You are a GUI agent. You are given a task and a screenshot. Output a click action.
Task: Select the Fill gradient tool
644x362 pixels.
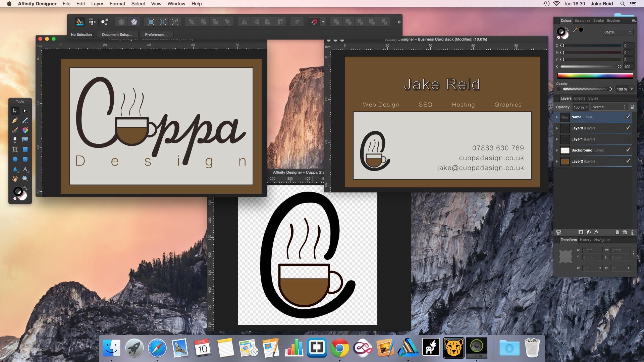tap(25, 130)
